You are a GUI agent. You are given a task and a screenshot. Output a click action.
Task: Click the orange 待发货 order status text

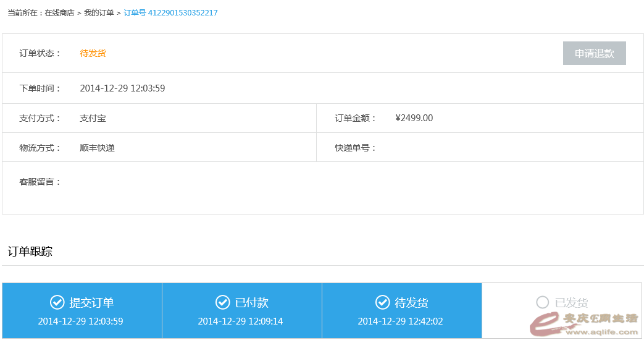pyautogui.click(x=93, y=53)
